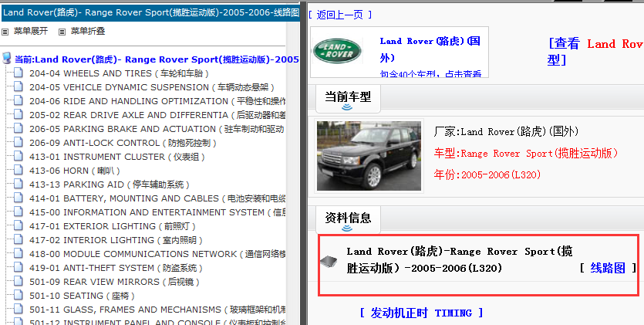Viewport: 644px width, 325px height.
Task: Click the page icon for 413-06 HORN
Action: (18, 170)
